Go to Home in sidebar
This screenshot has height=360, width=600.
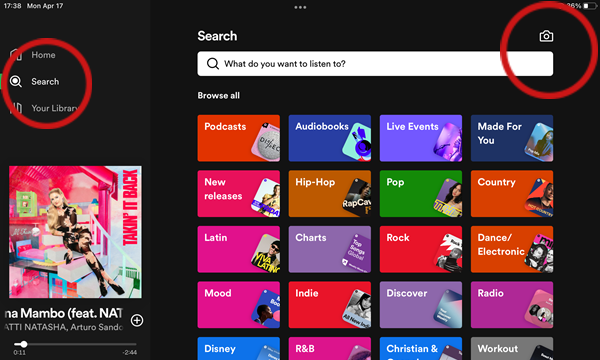[43, 55]
